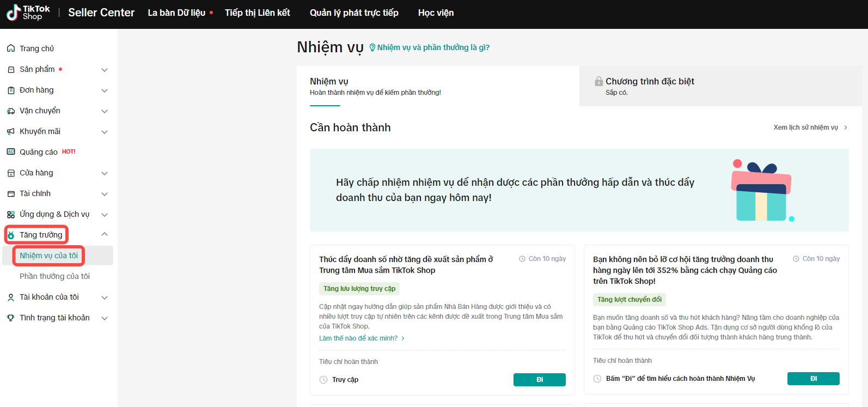Click the Cửa hàng store icon
This screenshot has width=868, height=407.
pos(11,173)
